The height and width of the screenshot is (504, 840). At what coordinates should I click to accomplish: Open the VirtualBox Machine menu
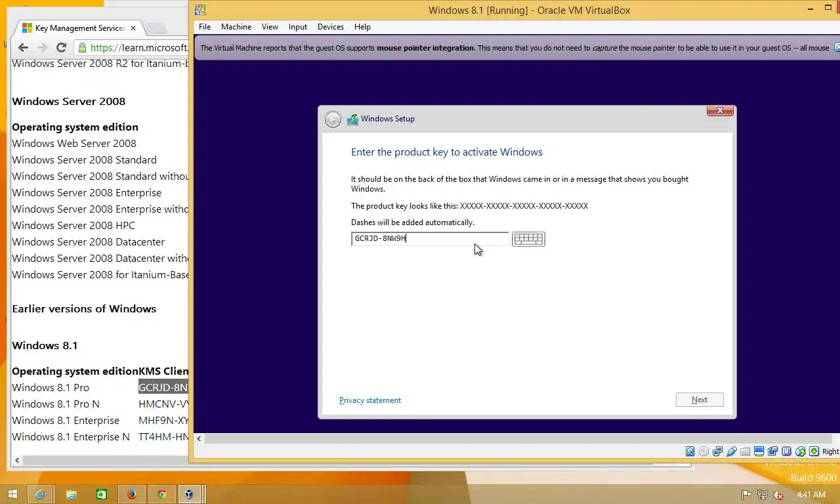coord(236,27)
